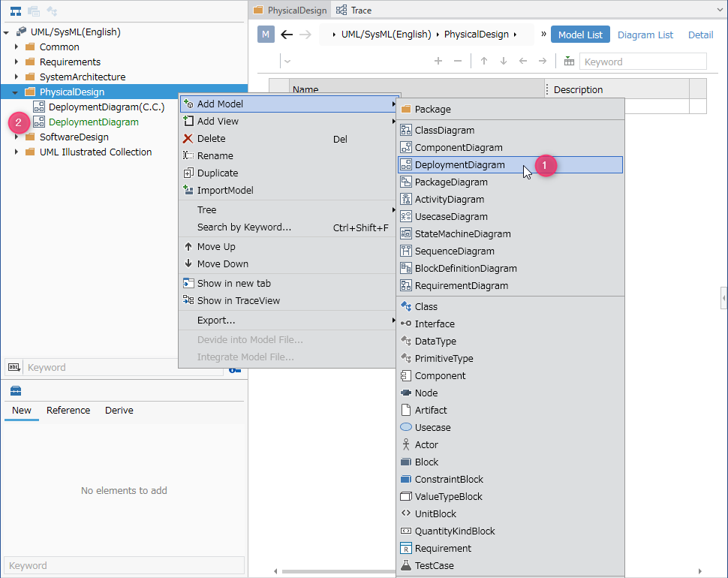728x578 pixels.
Task: Switch to the Derive tab
Action: click(x=119, y=411)
